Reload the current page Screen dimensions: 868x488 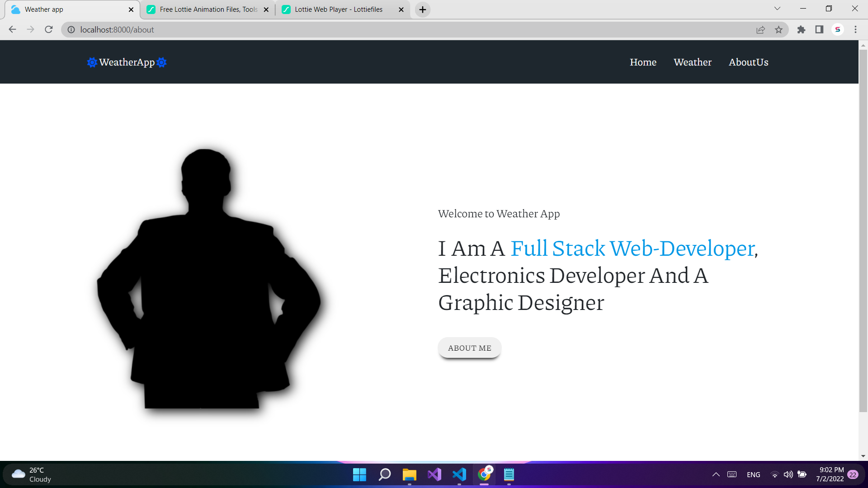(x=49, y=29)
